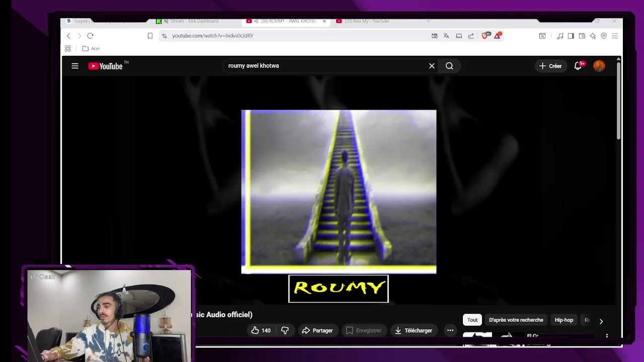Click the Télécharger download button
644x362 pixels.
coord(414,330)
